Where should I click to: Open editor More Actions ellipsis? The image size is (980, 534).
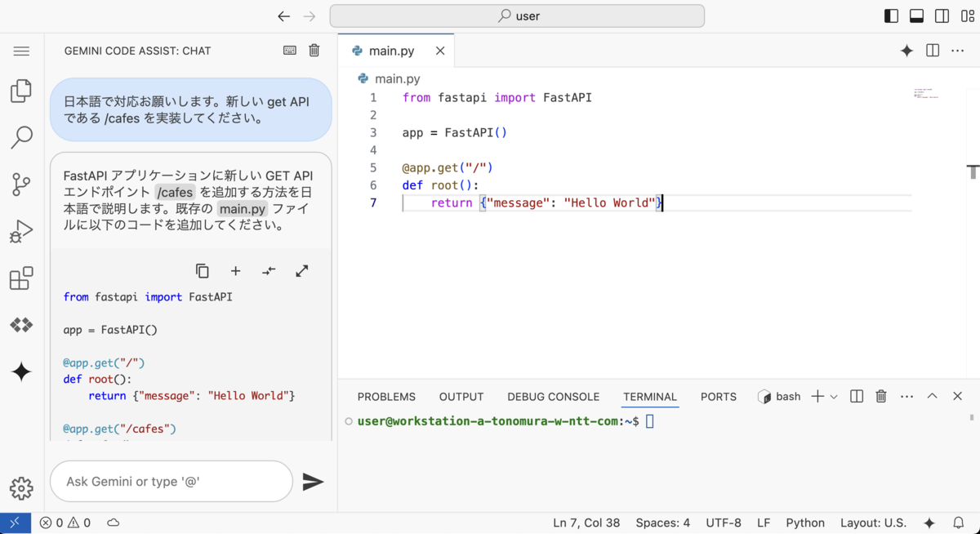[x=958, y=51]
